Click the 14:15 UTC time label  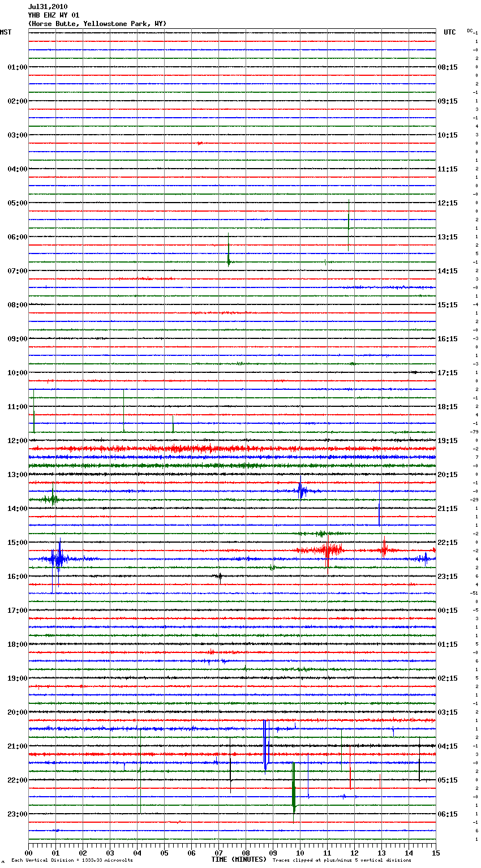point(448,271)
